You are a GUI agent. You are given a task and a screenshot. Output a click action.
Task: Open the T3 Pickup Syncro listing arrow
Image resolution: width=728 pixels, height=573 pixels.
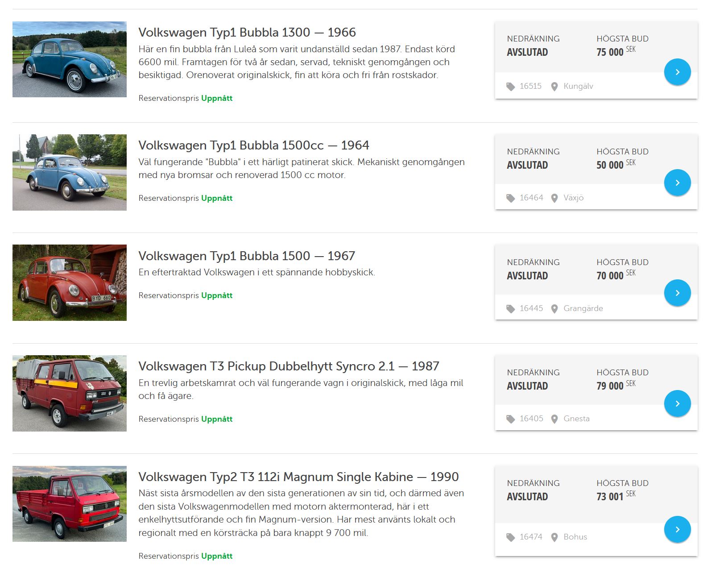(677, 403)
